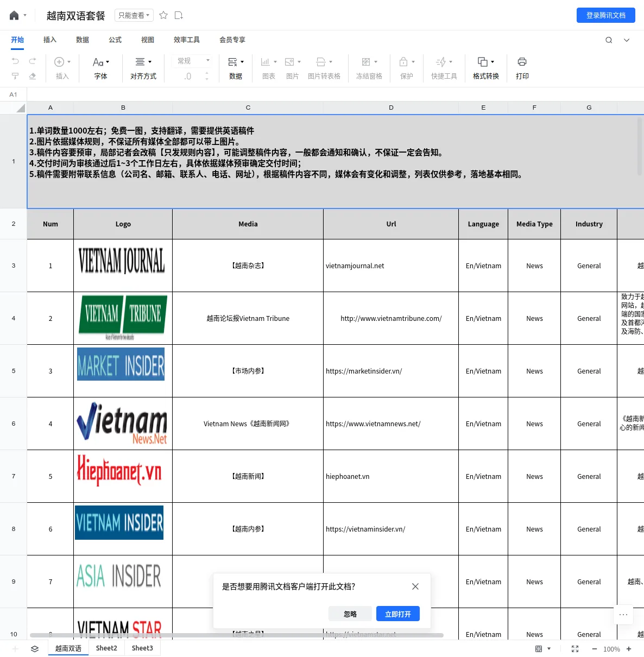Open the alignment (对齐方式) options
644x657 pixels.
click(143, 68)
